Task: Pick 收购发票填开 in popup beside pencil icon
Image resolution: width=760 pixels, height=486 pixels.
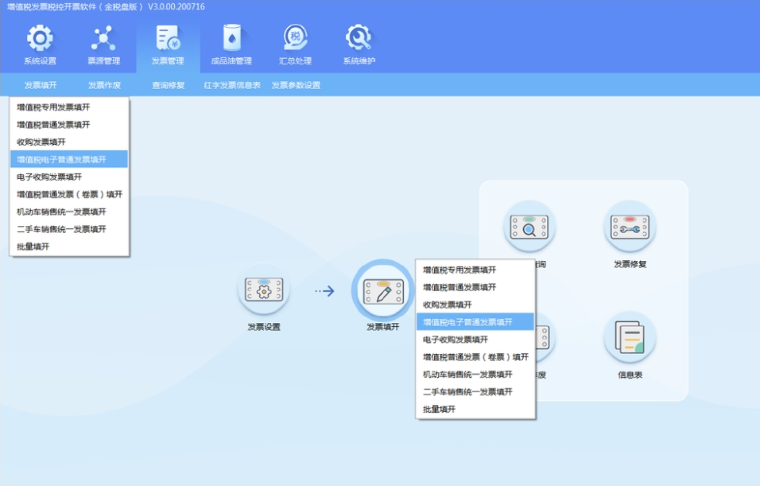Action: (475, 305)
